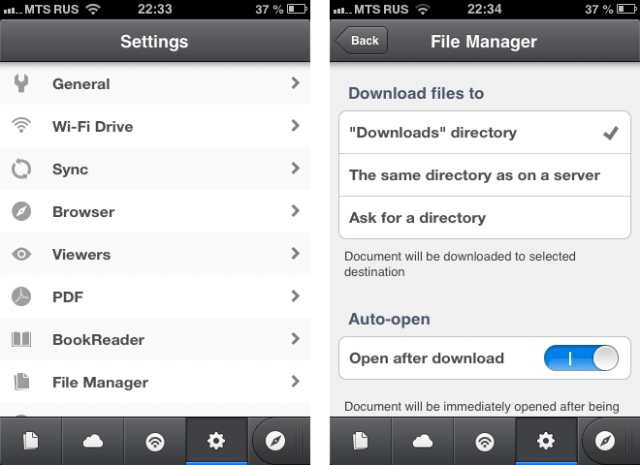640x465 pixels.
Task: Expand BookReader settings via its chevron
Action: click(x=296, y=339)
